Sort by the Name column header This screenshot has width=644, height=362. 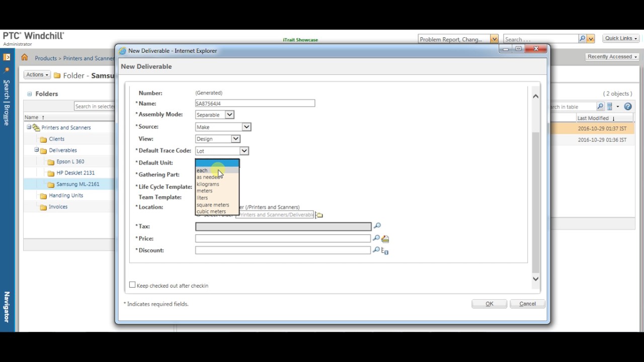click(31, 117)
